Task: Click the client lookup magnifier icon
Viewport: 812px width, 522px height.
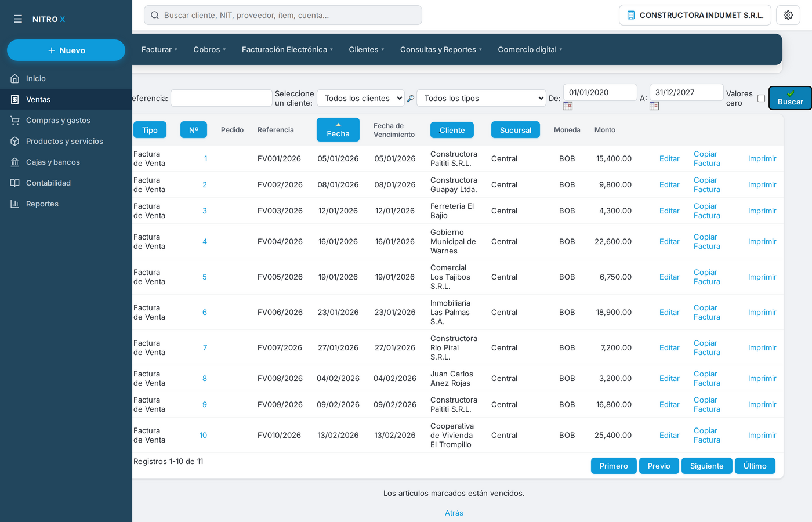Action: [411, 99]
